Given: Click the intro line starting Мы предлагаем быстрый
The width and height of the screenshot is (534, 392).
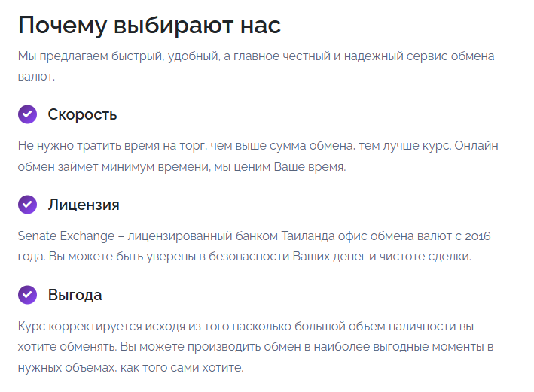Looking at the screenshot, I should point(256,56).
